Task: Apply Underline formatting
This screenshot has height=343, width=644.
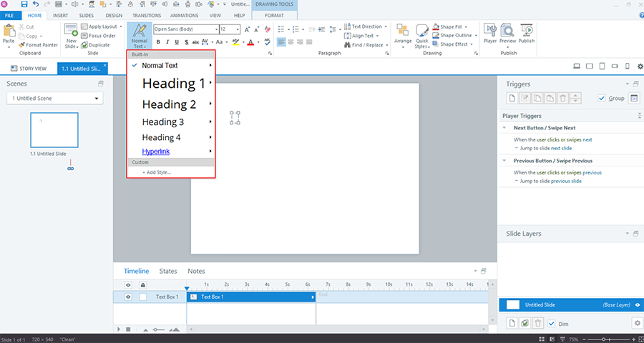Action: pos(177,42)
